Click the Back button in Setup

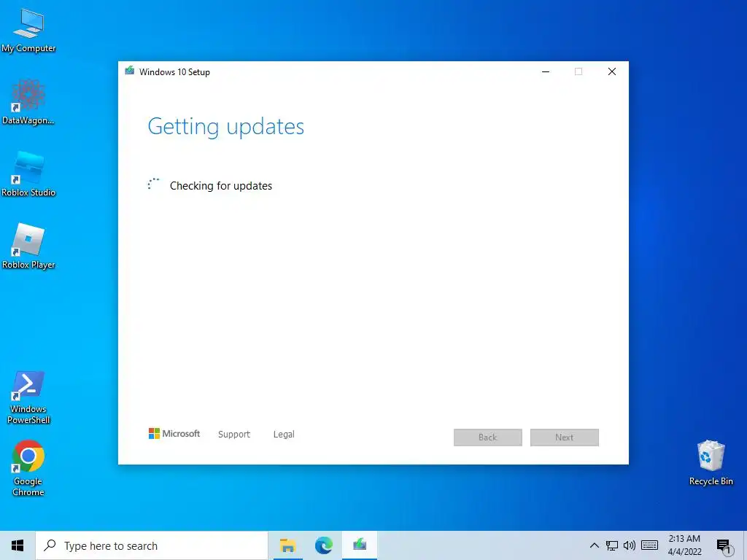(488, 437)
